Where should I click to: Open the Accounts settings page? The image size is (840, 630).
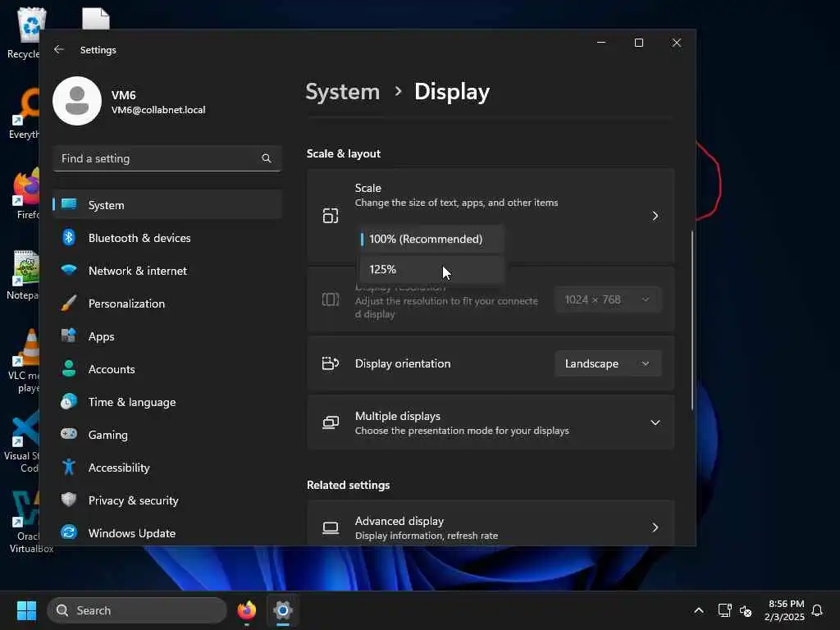coord(167,369)
